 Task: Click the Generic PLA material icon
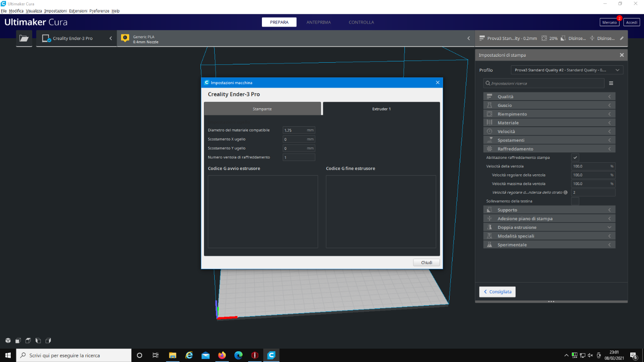tap(125, 38)
